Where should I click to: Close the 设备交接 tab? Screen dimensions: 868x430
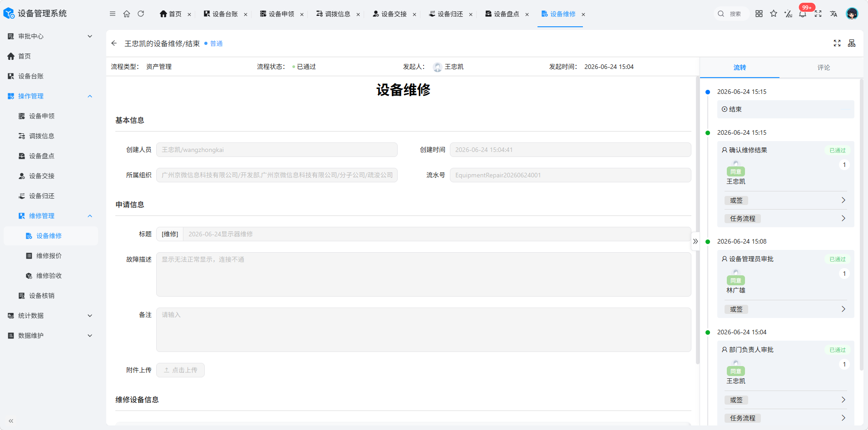coord(414,15)
